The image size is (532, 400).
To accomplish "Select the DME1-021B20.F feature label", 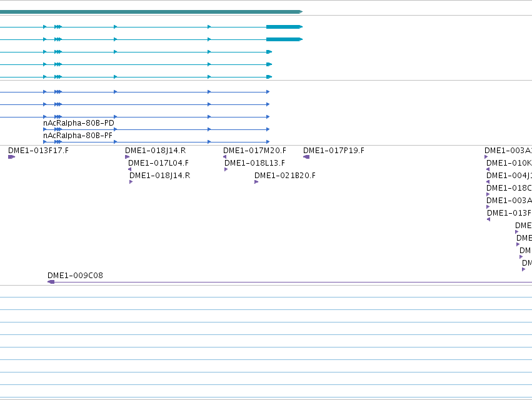I will [x=285, y=176].
